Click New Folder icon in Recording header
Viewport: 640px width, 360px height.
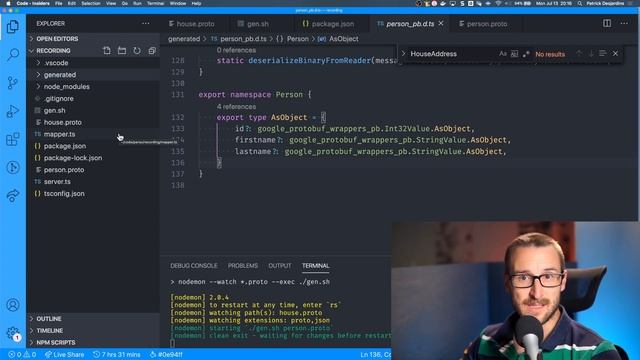pyautogui.click(x=122, y=51)
